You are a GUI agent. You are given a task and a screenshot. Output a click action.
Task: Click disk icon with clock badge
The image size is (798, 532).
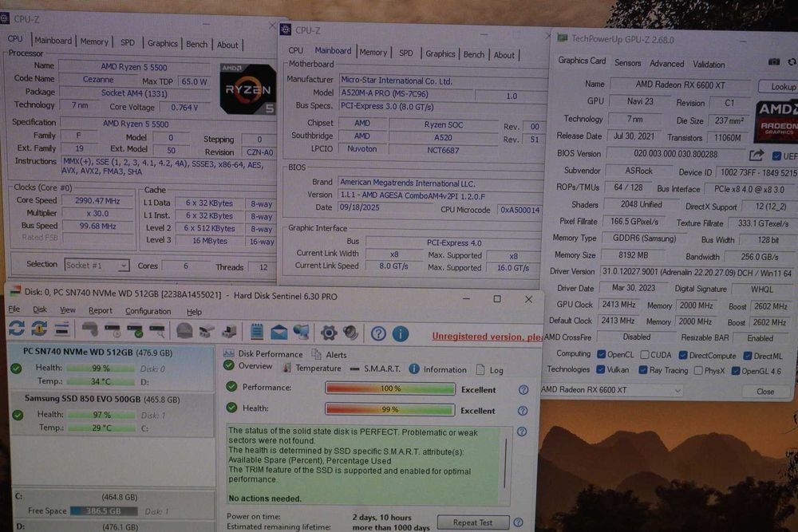113,330
